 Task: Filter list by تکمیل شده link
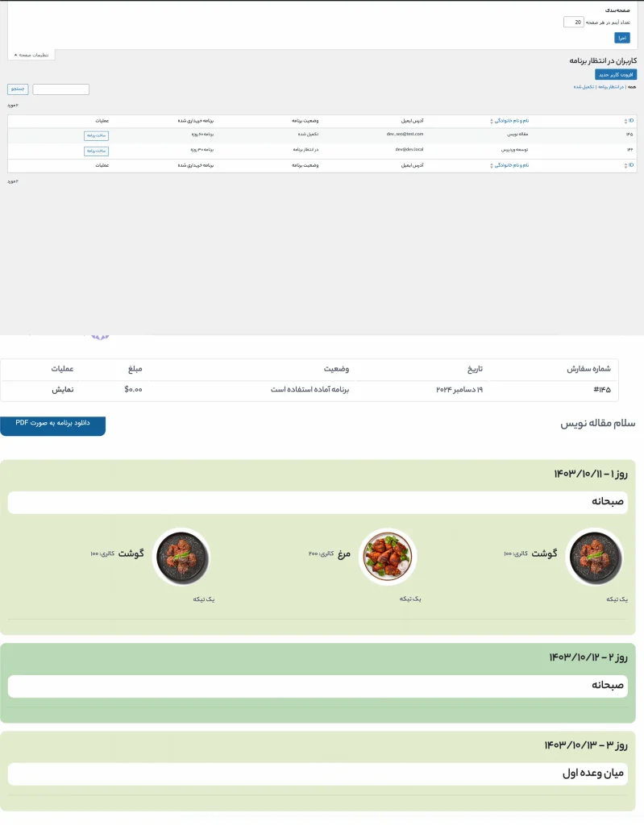[x=584, y=87]
